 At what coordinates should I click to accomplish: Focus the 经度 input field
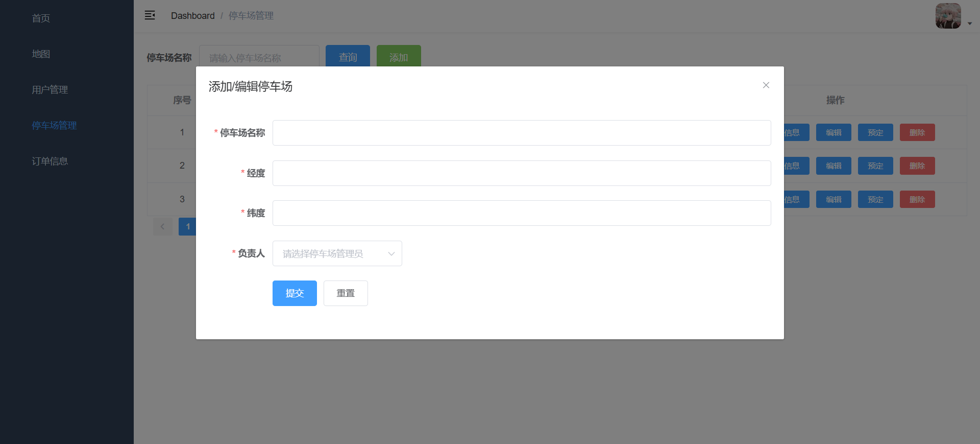click(x=522, y=173)
